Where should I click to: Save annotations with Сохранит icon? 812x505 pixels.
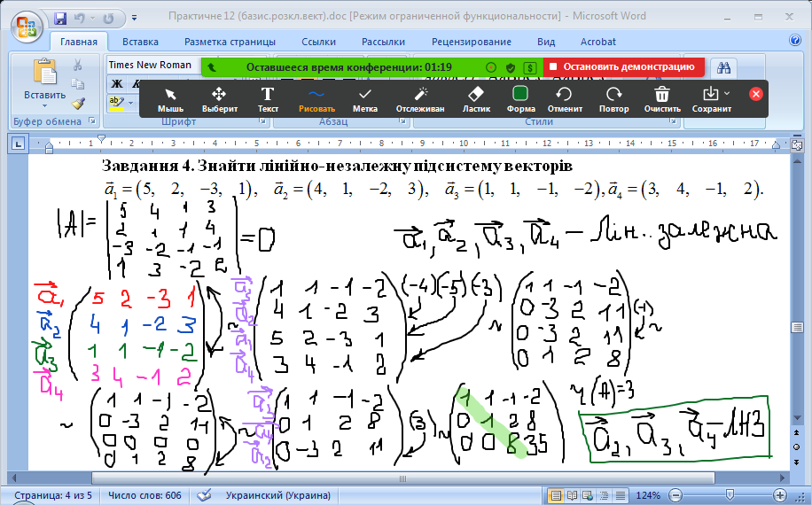click(x=711, y=94)
